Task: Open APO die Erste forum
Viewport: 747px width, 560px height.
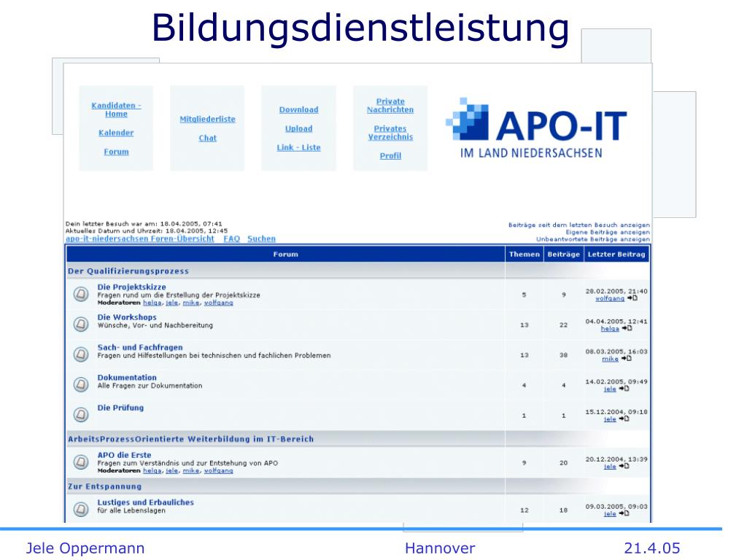Action: tap(124, 455)
